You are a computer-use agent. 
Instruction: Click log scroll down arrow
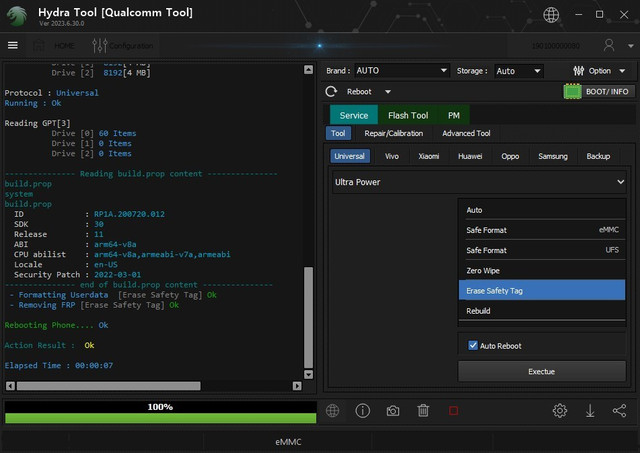point(309,375)
